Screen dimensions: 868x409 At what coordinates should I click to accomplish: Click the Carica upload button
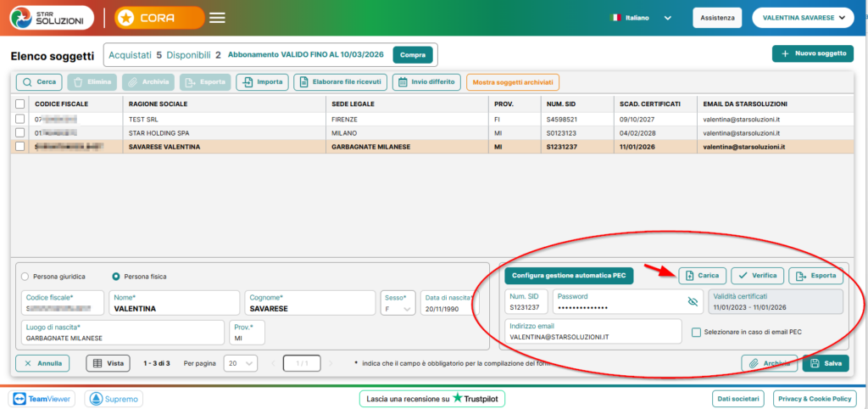703,276
